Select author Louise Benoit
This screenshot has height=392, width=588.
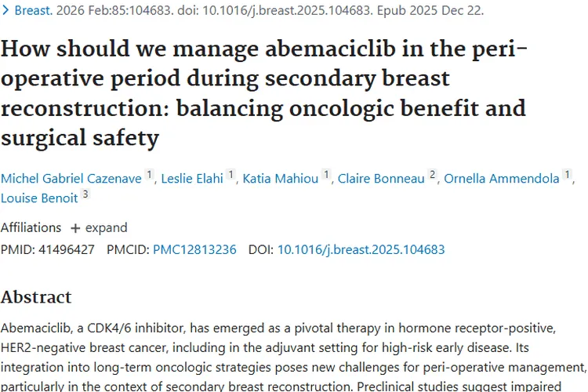click(x=39, y=198)
